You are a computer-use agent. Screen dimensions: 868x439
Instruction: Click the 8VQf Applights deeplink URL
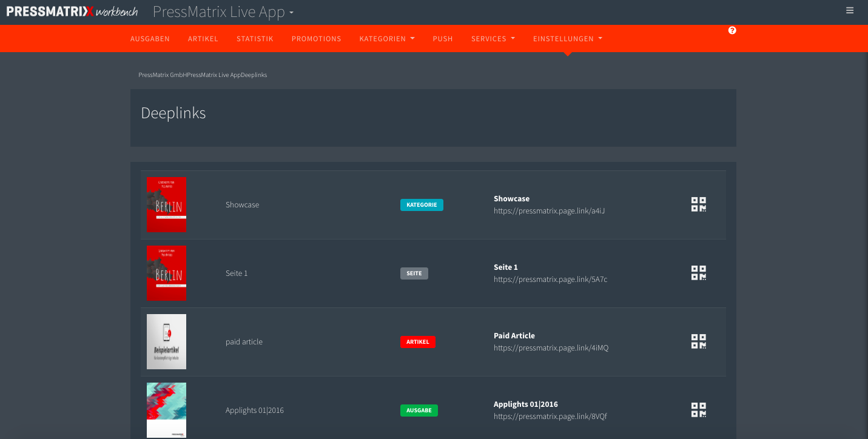550,417
